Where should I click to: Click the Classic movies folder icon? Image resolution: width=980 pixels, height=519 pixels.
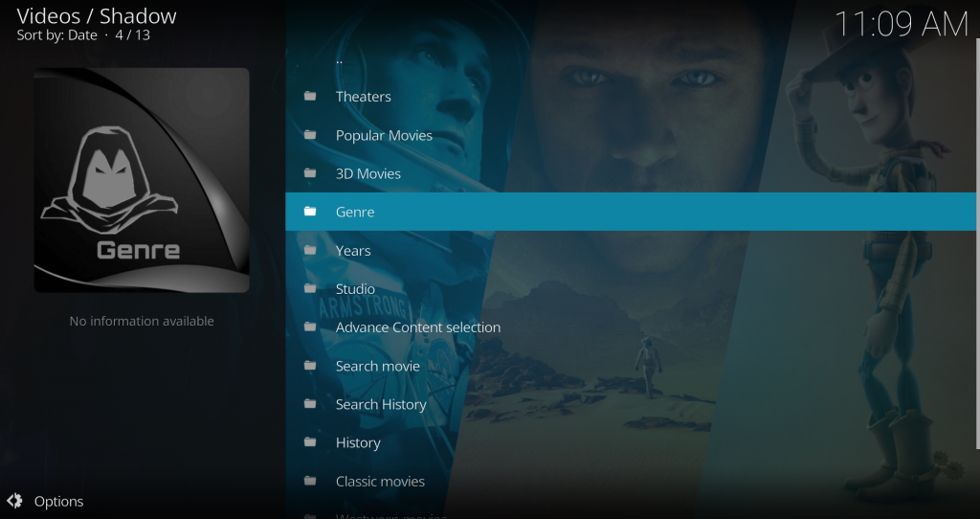[310, 481]
